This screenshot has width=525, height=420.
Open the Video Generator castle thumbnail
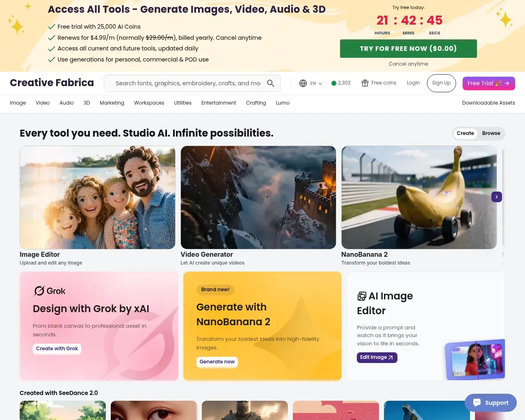(x=258, y=197)
